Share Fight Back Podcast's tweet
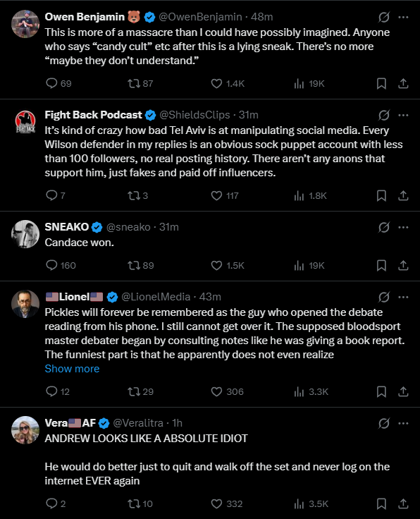The width and height of the screenshot is (420, 519). [403, 195]
